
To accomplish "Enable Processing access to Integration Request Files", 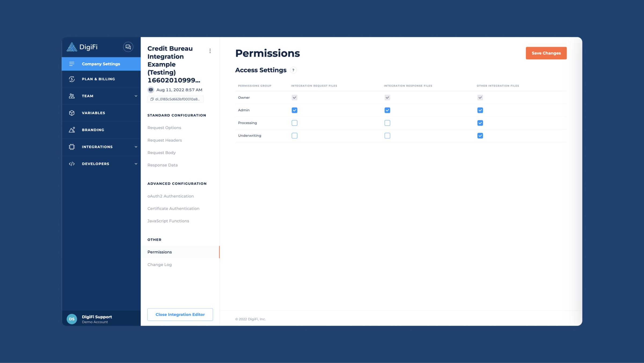I will click(x=294, y=123).
